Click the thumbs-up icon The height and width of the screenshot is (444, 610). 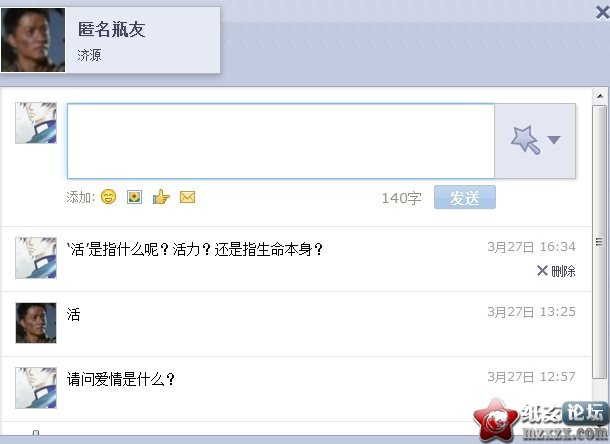pyautogui.click(x=161, y=197)
